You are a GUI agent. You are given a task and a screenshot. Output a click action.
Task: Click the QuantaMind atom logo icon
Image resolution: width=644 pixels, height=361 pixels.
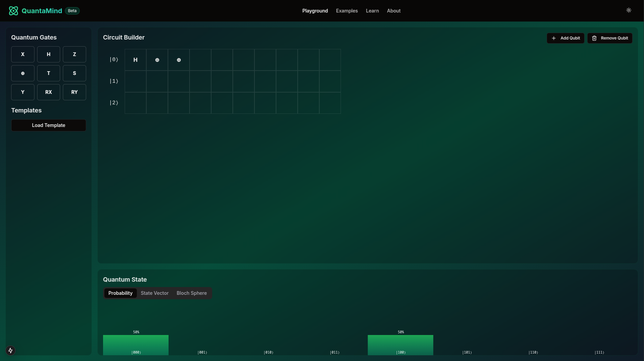coord(14,11)
